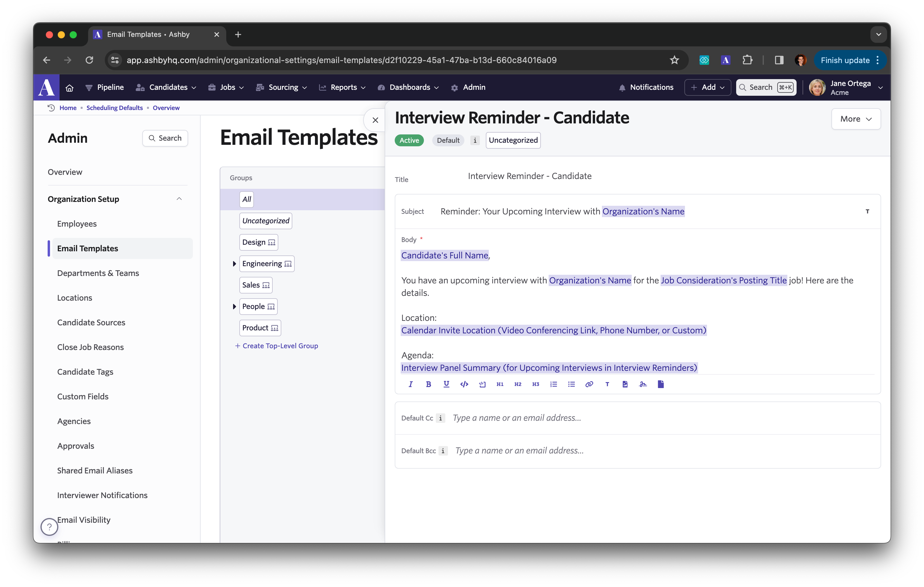Open Departments & Teams settings page
The width and height of the screenshot is (924, 587).
[x=98, y=273]
